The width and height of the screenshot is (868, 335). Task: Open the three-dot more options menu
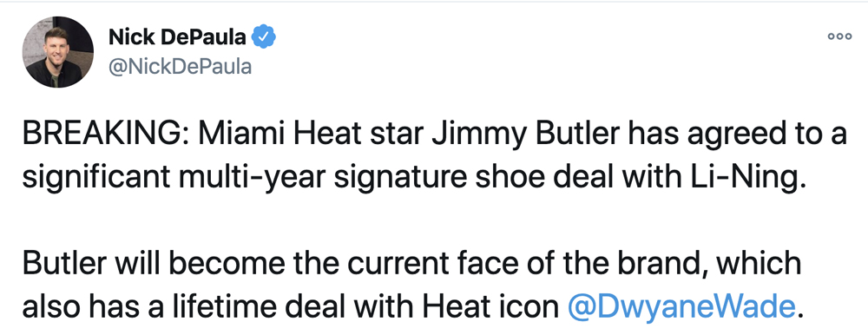[x=839, y=36]
